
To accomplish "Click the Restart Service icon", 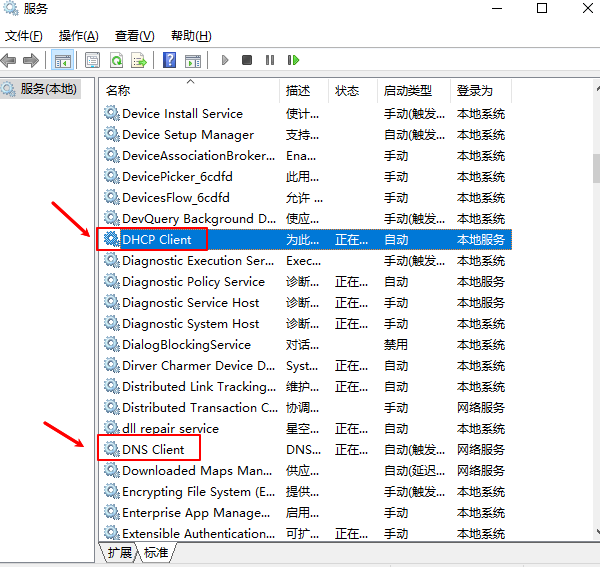I will pyautogui.click(x=293, y=60).
